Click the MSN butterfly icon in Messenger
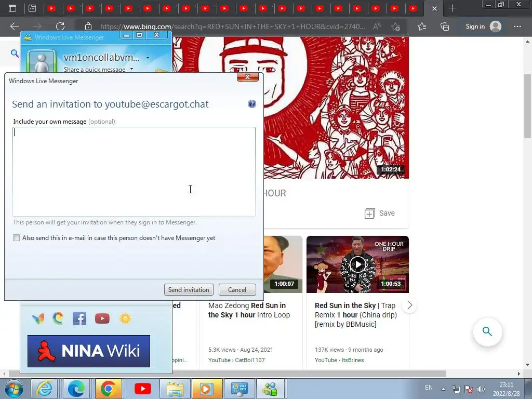This screenshot has width=532, height=399. pos(38,318)
